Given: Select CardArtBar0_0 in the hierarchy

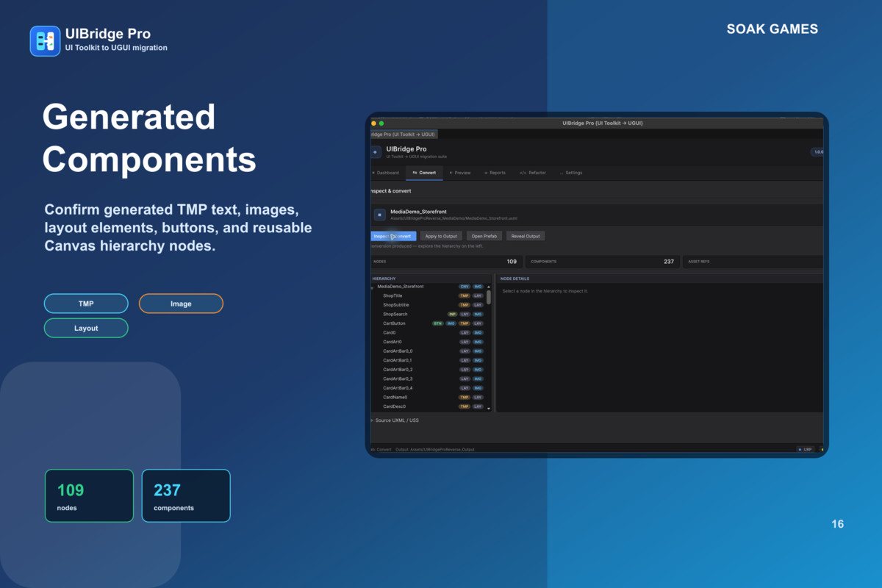Looking at the screenshot, I should click(398, 351).
